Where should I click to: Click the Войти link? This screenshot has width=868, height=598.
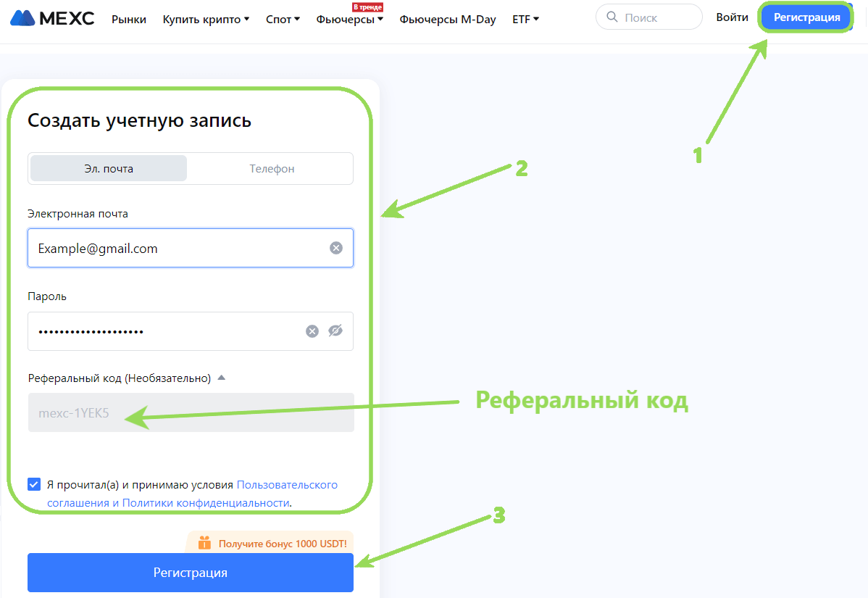[x=732, y=17]
